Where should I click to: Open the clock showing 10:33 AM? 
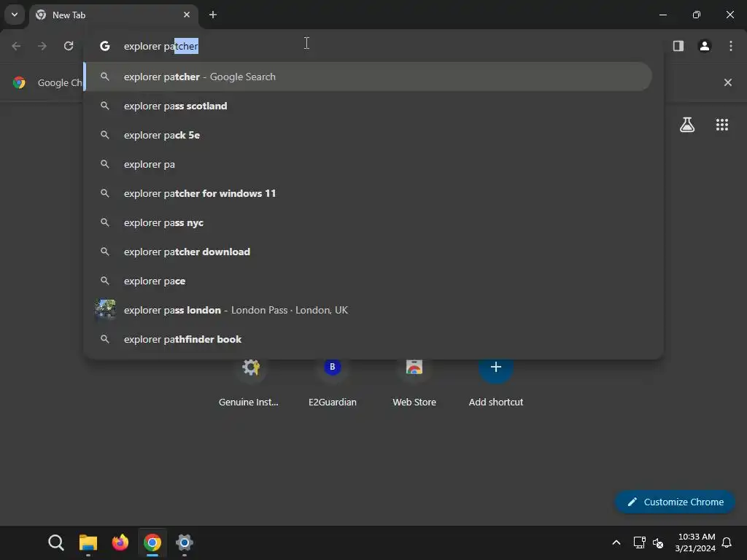pyautogui.click(x=695, y=542)
